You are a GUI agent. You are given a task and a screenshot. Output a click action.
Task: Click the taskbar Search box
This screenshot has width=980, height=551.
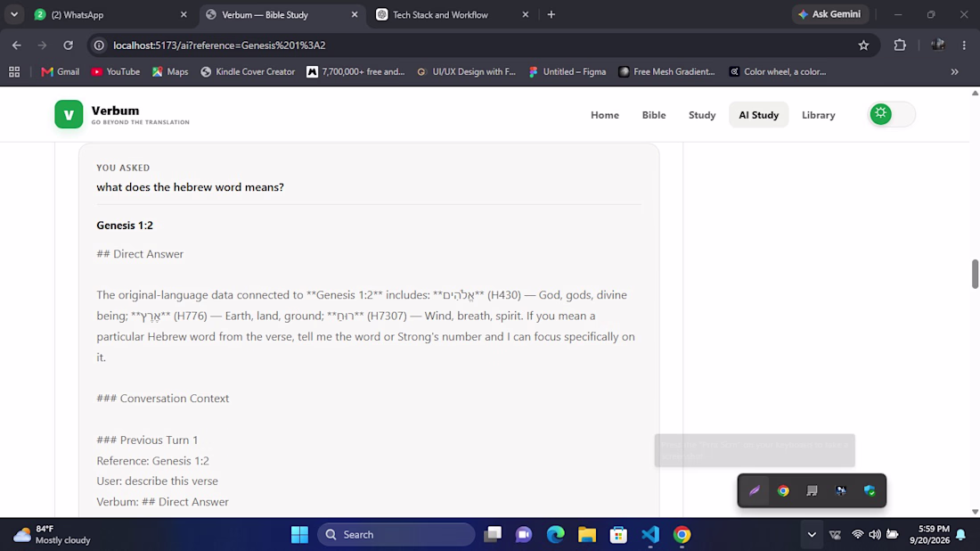(396, 535)
